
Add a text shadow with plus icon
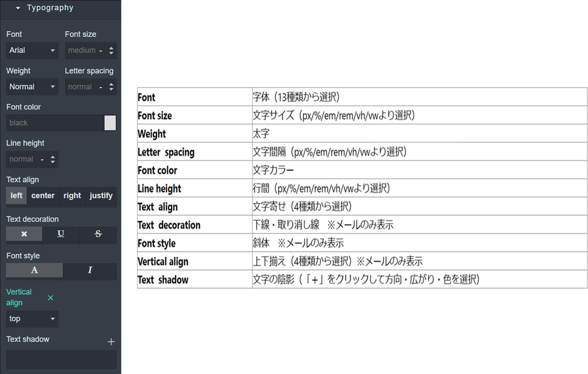tap(111, 342)
